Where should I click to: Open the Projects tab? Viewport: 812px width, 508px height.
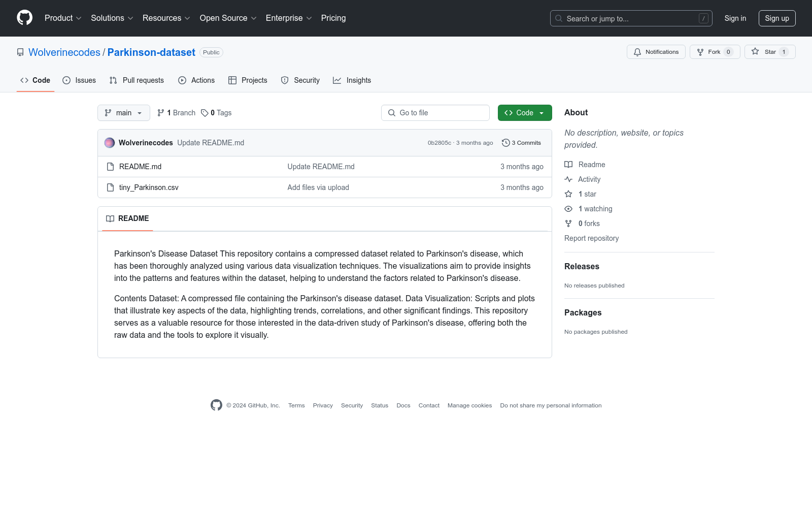248,80
